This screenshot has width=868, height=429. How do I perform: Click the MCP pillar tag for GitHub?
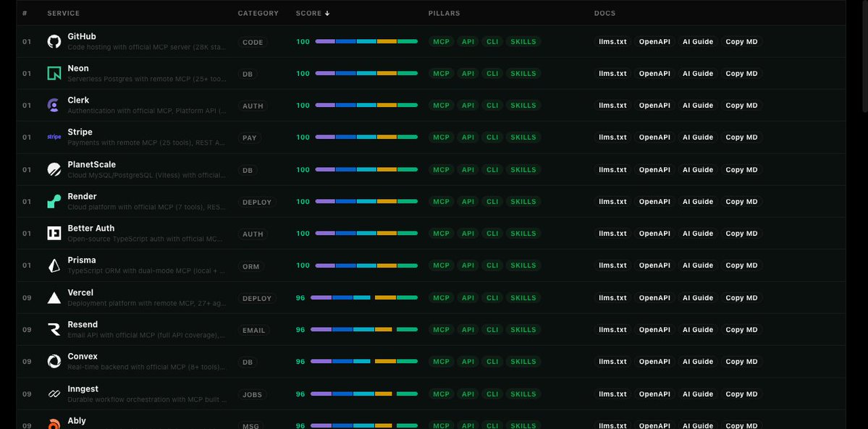point(441,41)
